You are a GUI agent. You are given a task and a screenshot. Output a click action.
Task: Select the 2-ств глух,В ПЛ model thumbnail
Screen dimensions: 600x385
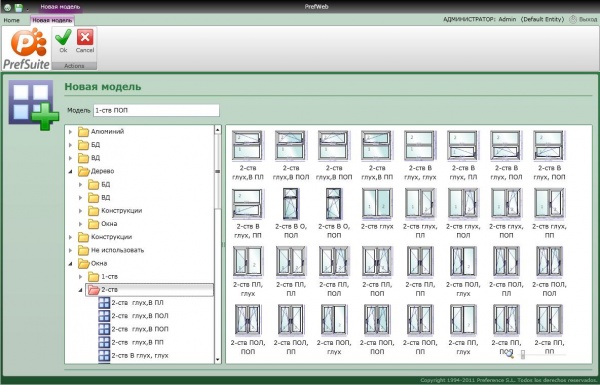248,145
